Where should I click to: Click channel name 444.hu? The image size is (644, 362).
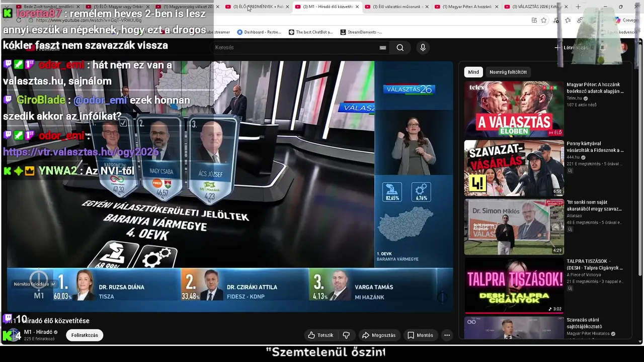(573, 157)
